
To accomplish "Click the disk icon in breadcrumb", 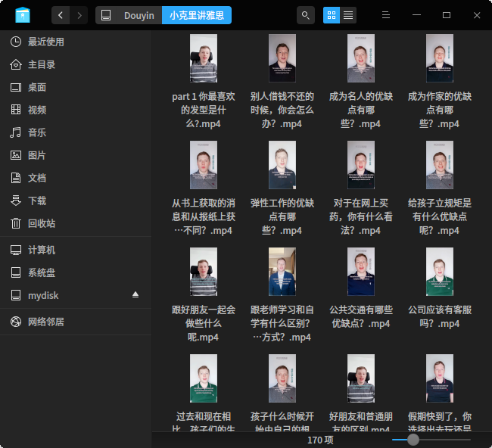I will click(106, 15).
